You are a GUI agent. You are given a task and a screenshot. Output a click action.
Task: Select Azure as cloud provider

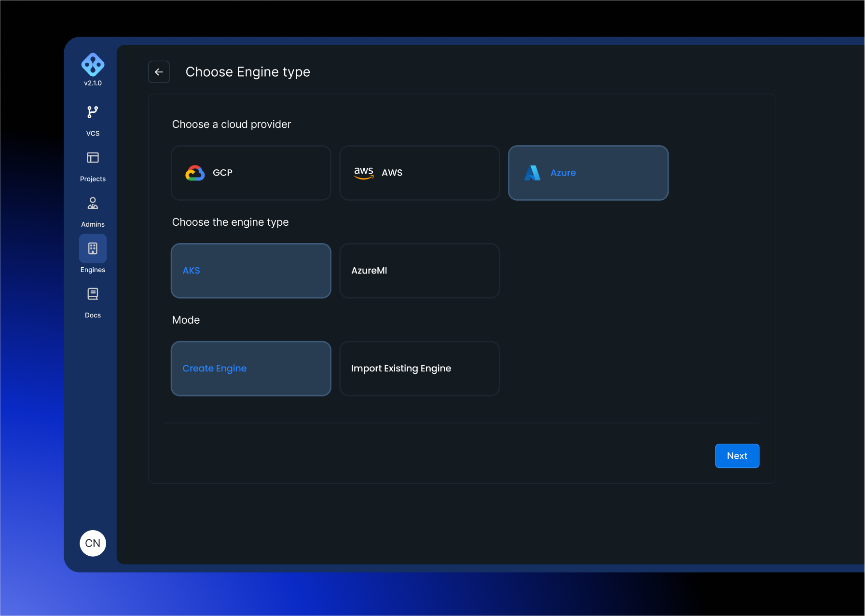click(x=588, y=173)
